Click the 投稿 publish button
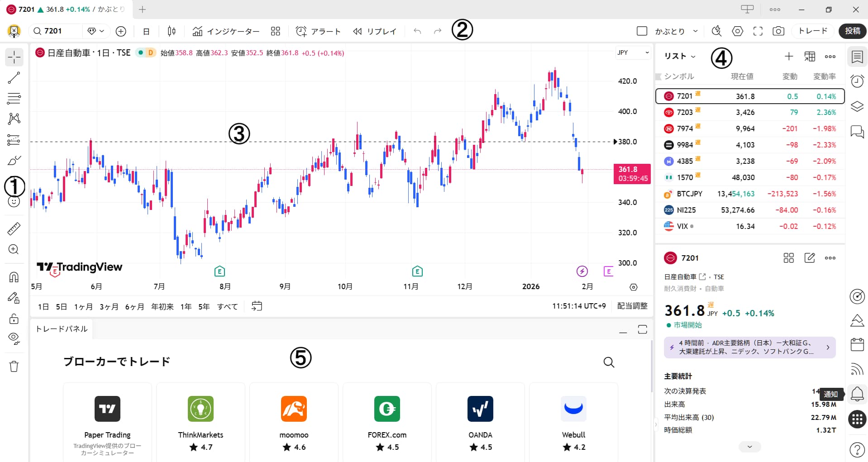This screenshot has height=462, width=868. (853, 31)
